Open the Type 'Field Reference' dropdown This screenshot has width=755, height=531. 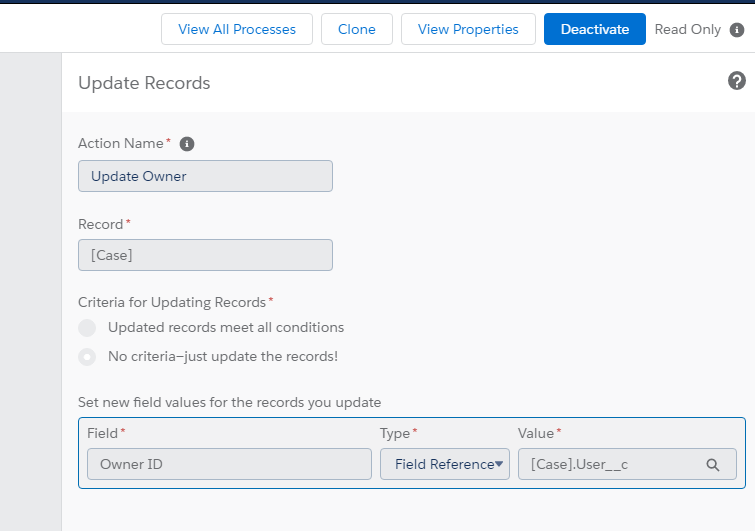(445, 464)
